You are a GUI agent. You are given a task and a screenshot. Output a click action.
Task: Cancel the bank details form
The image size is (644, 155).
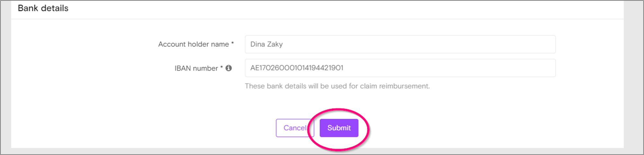(x=295, y=128)
